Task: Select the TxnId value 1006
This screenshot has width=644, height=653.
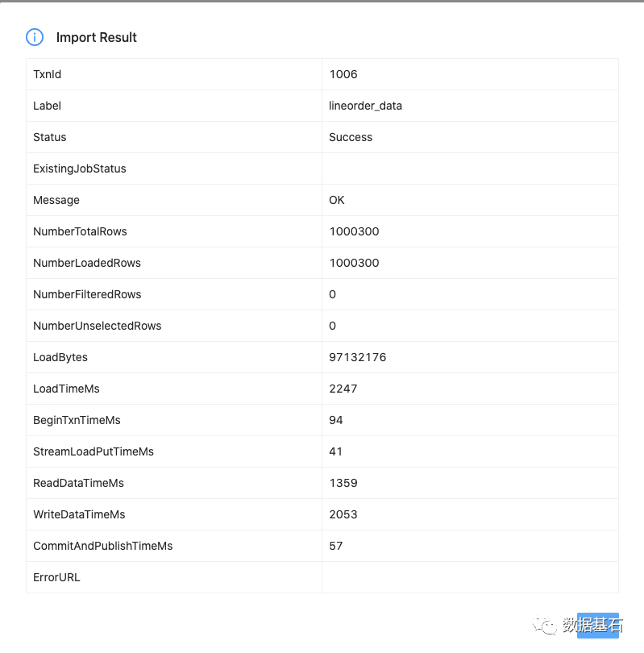Action: coord(343,74)
